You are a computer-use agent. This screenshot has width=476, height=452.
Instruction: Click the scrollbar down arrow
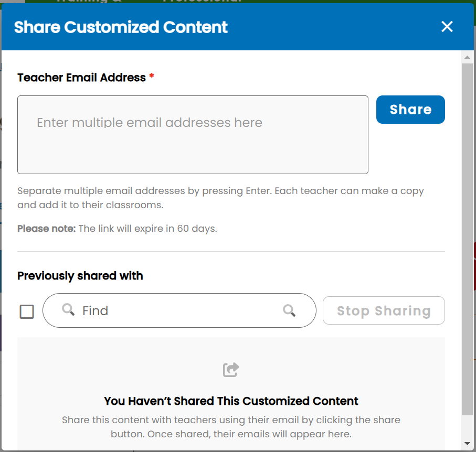tap(467, 444)
